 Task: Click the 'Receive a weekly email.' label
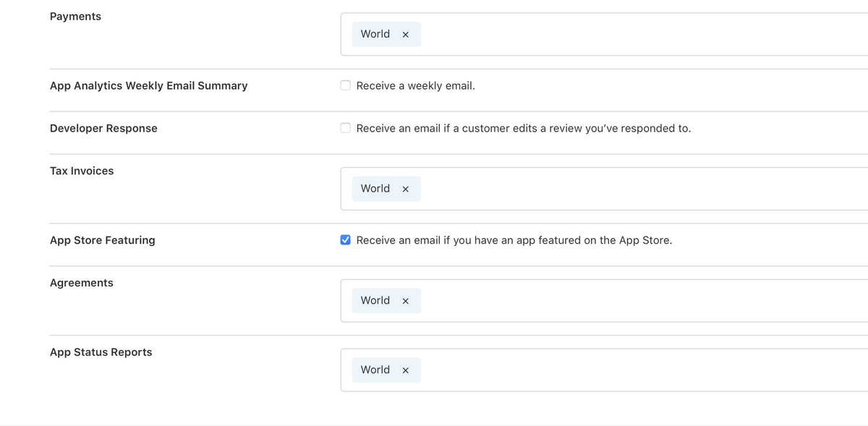[416, 85]
